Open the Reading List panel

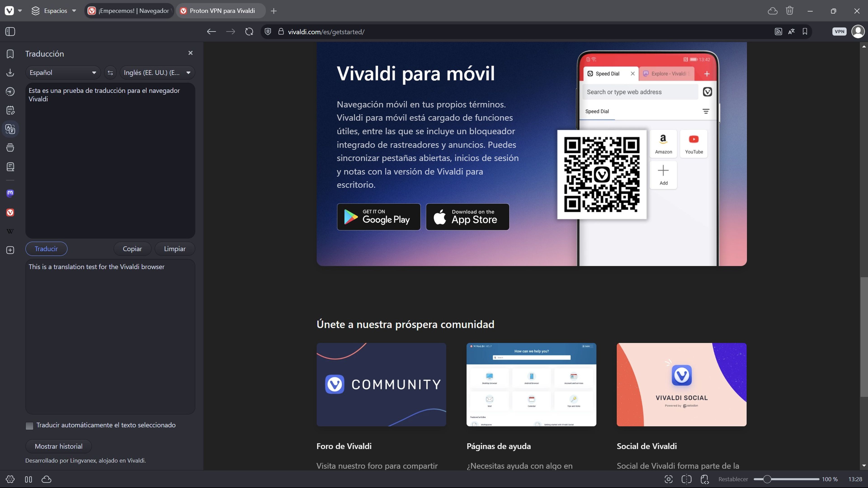point(10,166)
